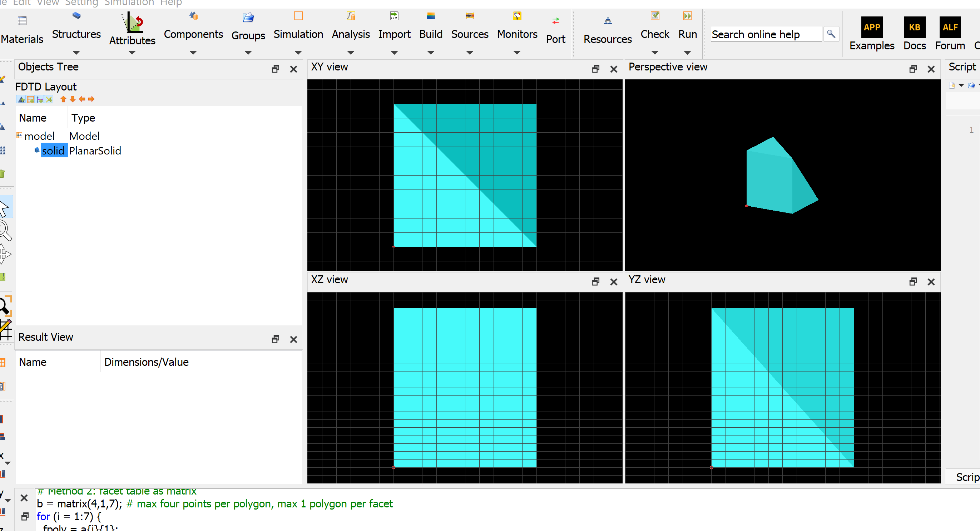Click the mesh drawing grid tool
The image size is (980, 531).
point(5,330)
